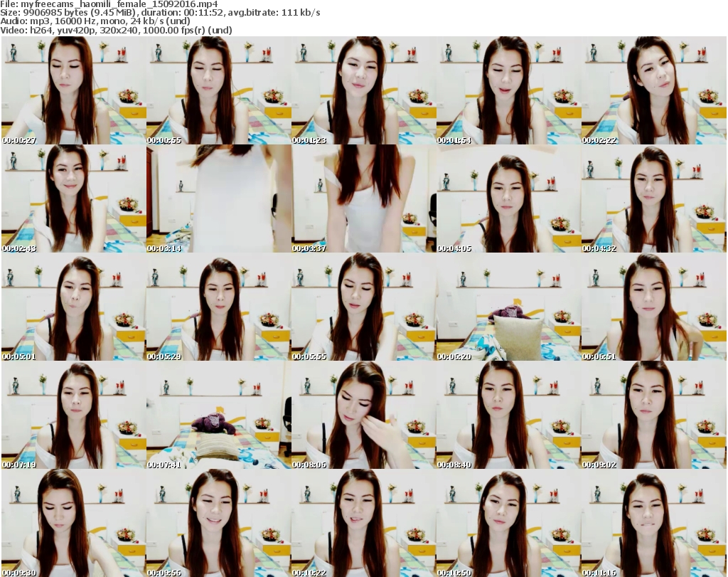Image resolution: width=728 pixels, height=577 pixels.
Task: Select the thumbnail marked 00:05:55
Action: 363,307
